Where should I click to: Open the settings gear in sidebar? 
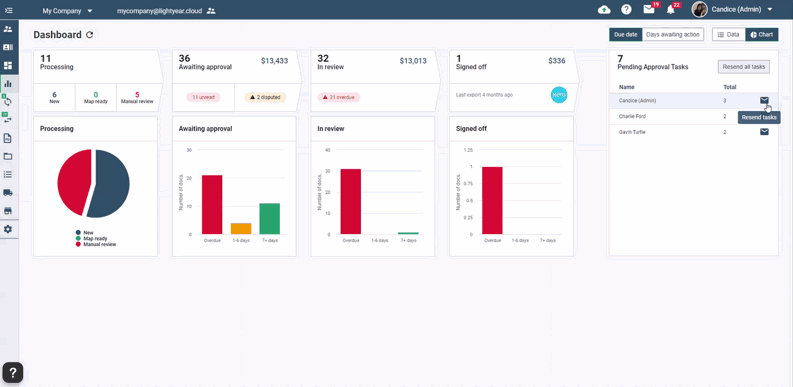[x=8, y=229]
